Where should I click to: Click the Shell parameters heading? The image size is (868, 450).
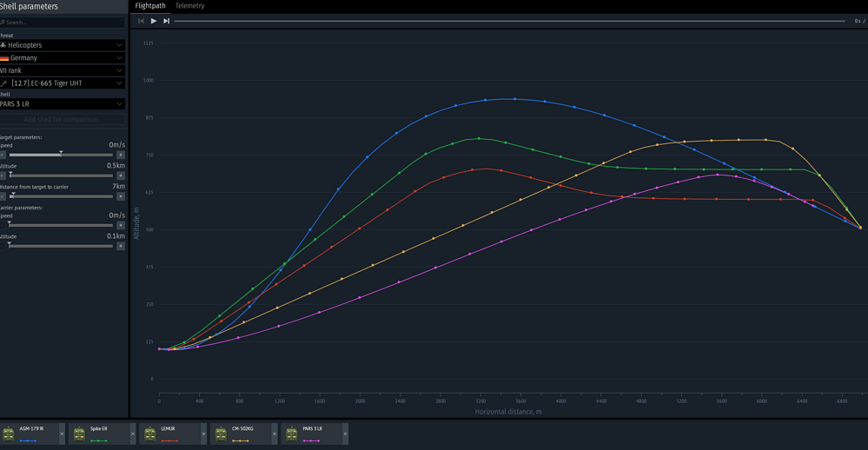29,6
